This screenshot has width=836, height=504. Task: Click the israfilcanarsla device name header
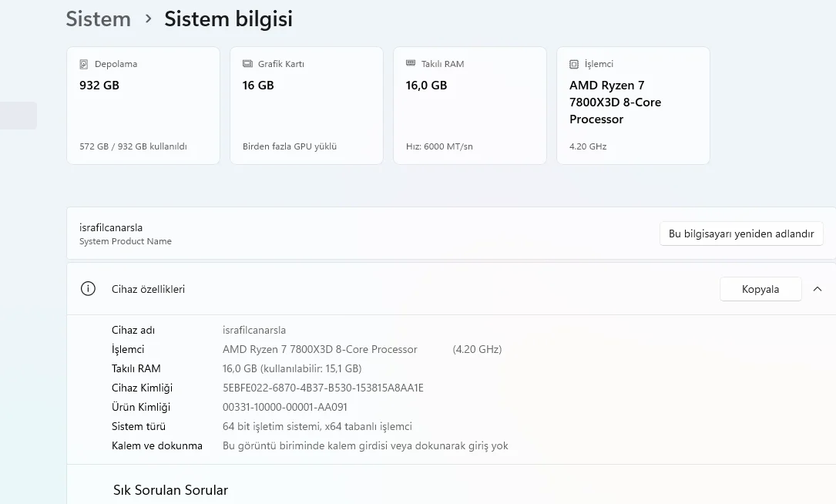click(x=111, y=227)
